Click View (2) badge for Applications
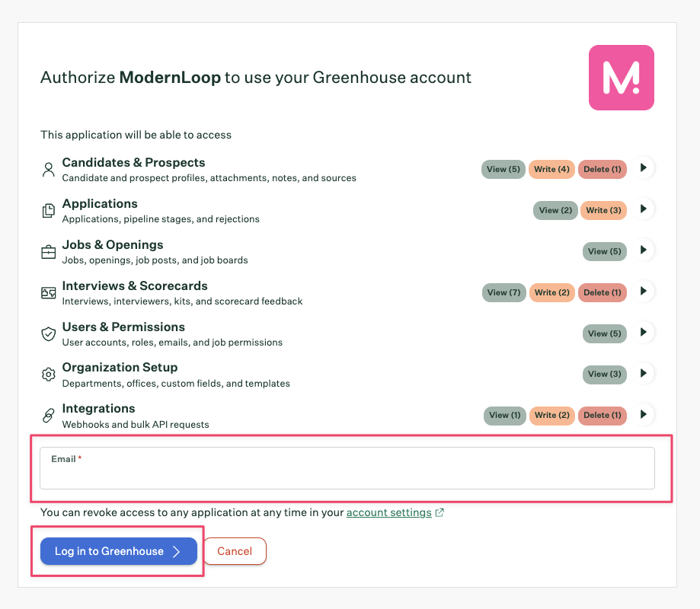Screen dimensions: 700x609 tap(555, 210)
